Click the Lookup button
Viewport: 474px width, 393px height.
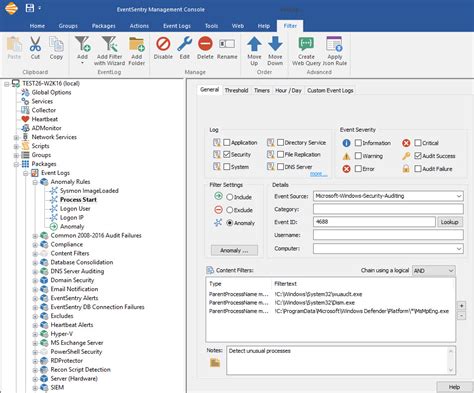450,222
